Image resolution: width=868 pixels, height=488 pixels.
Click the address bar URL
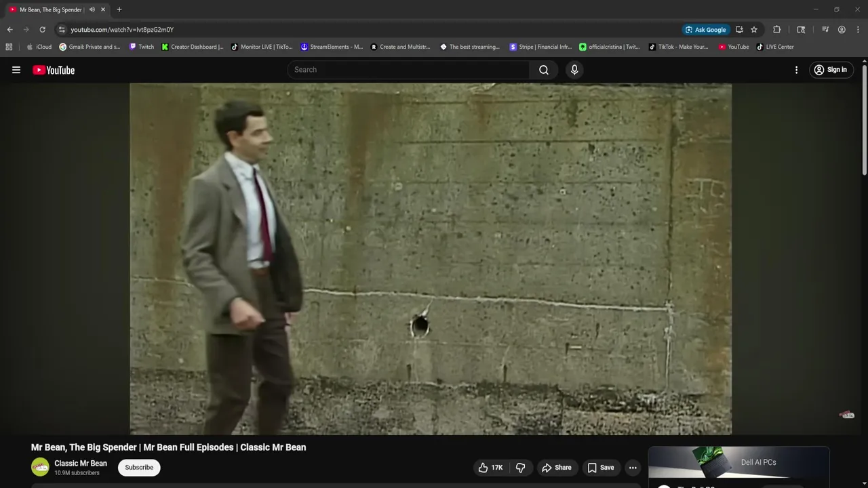tap(122, 30)
